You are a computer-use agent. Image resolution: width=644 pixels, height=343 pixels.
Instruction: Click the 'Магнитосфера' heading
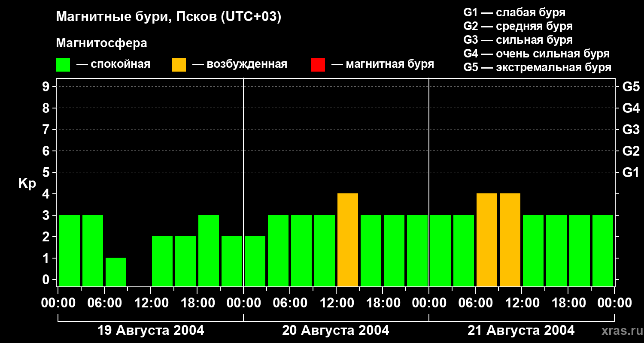tap(102, 43)
